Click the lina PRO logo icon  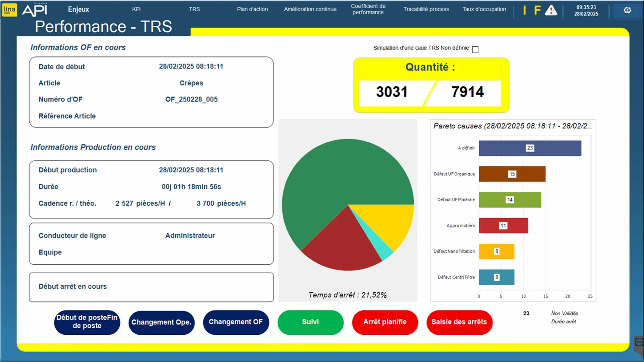[9, 10]
